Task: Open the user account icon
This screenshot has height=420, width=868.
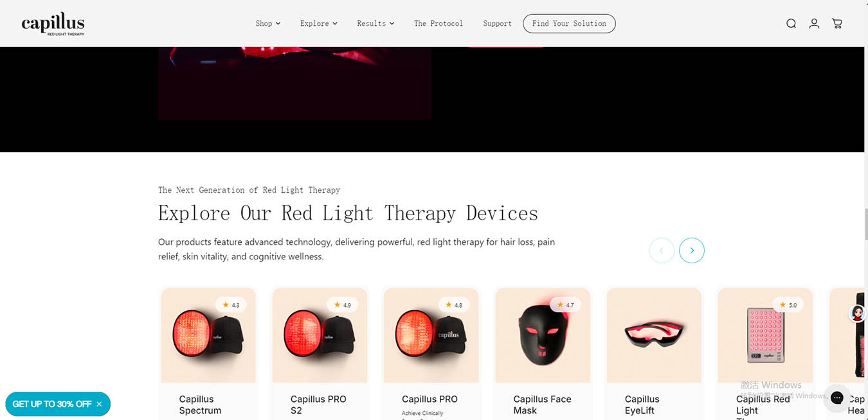Action: click(x=814, y=24)
